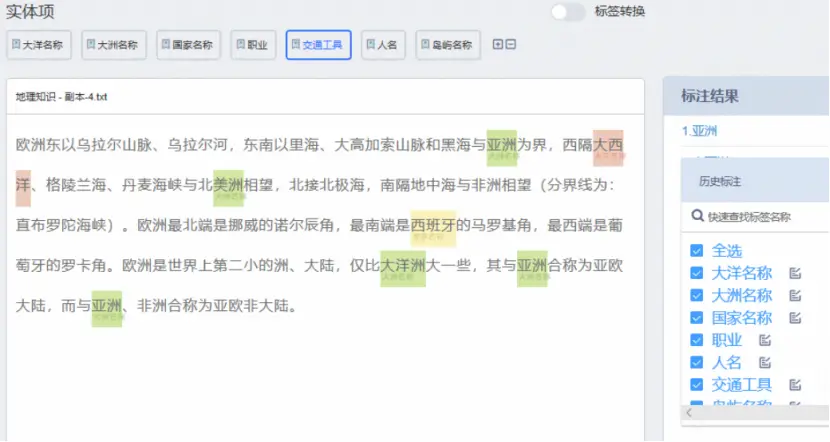Click the tag icon inside 岛屿名称 button

[425, 44]
